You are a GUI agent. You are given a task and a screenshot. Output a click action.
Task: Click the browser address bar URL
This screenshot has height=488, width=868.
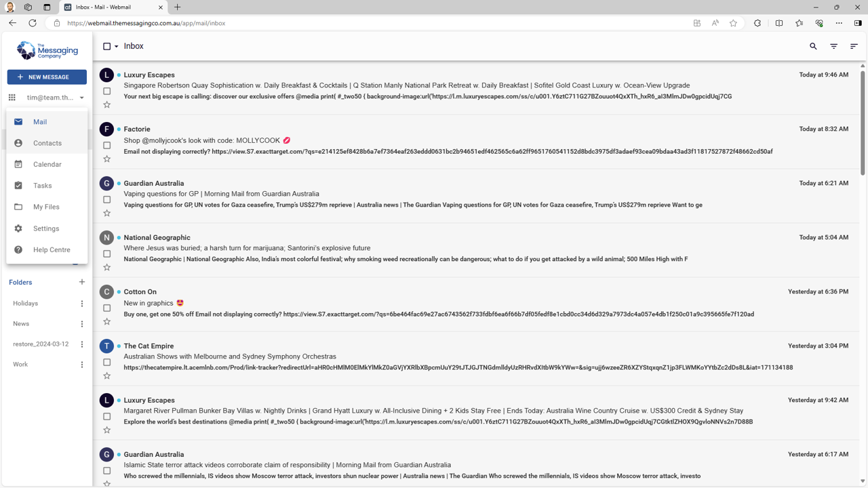point(146,23)
